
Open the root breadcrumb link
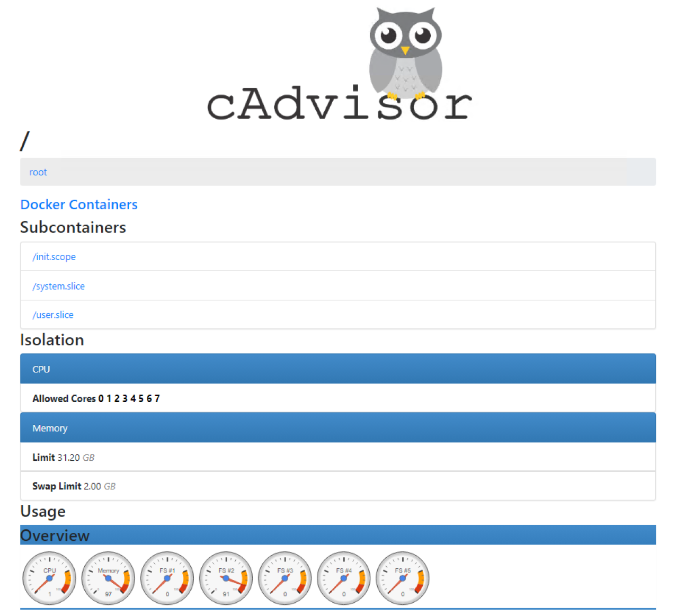pos(38,172)
